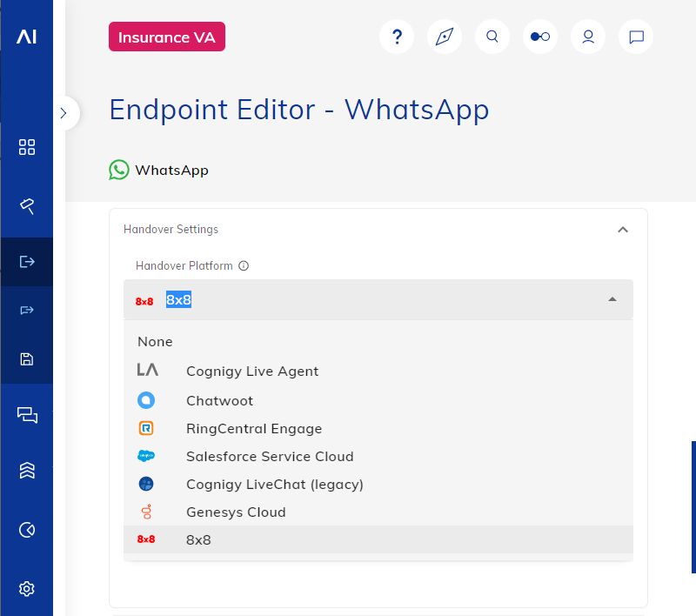Open settings gear in the sidebar

27,588
